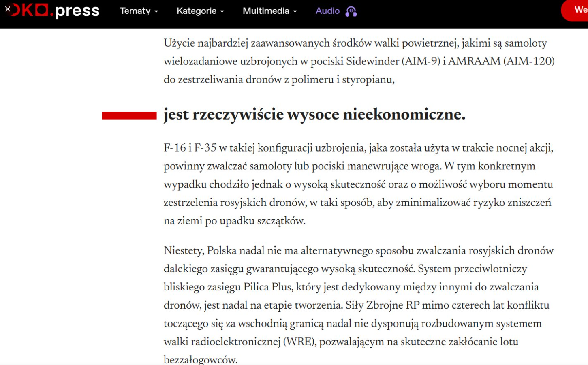The width and height of the screenshot is (588, 365).
Task: Click the red bar beside the highlighted quote
Action: pyautogui.click(x=129, y=116)
